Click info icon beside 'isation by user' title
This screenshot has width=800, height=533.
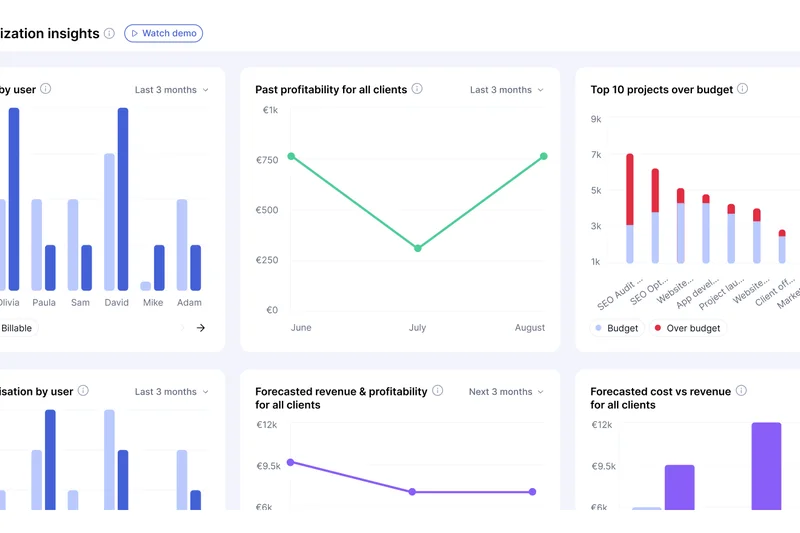pyautogui.click(x=83, y=391)
